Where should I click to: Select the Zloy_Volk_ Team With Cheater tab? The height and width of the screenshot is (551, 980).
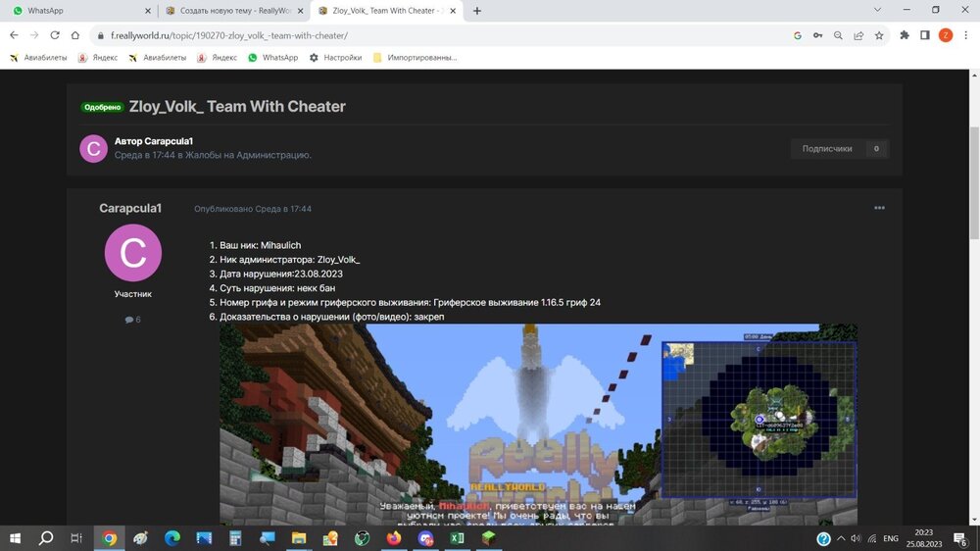click(x=387, y=11)
